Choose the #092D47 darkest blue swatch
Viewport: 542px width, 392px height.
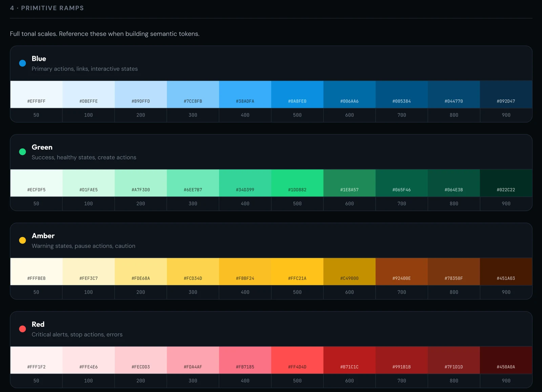tap(506, 95)
